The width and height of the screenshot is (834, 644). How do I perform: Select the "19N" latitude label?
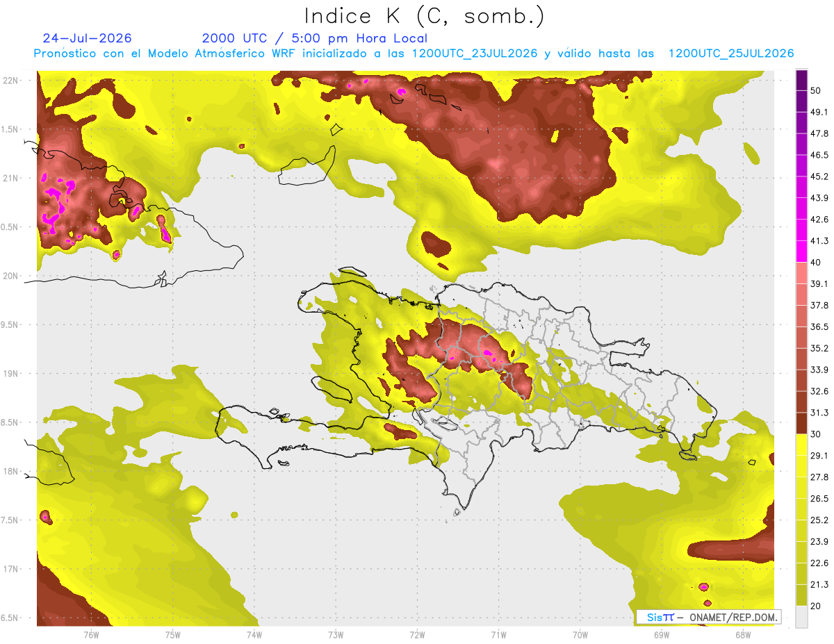coord(10,373)
